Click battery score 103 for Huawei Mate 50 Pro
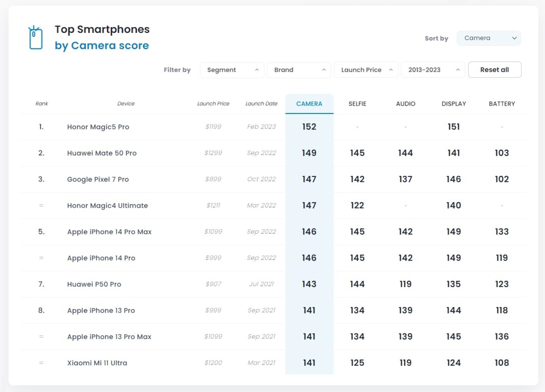Screen dimensions: 545x392 coord(502,153)
